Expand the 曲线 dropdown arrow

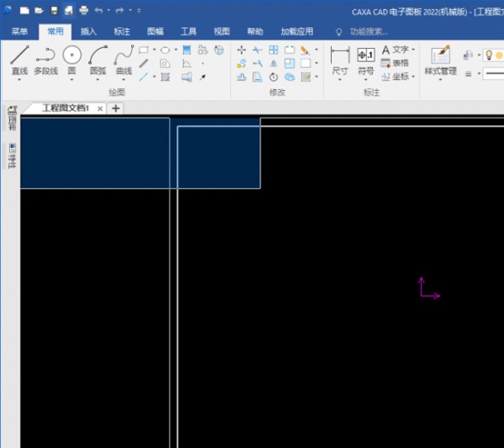123,80
